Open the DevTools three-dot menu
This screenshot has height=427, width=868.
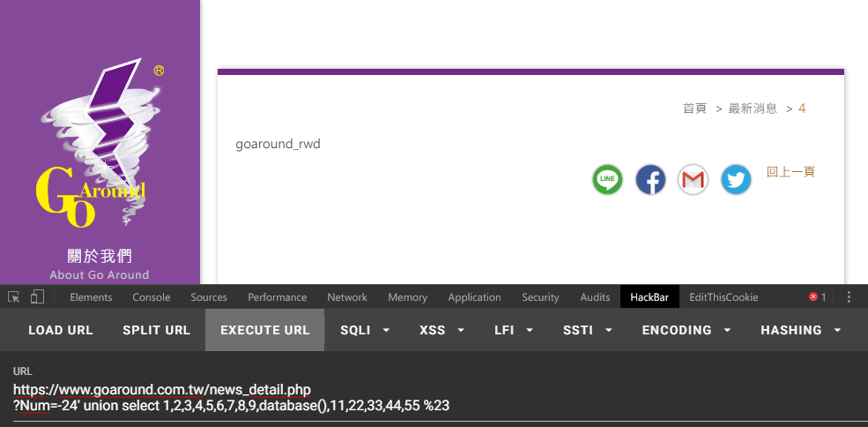point(849,297)
